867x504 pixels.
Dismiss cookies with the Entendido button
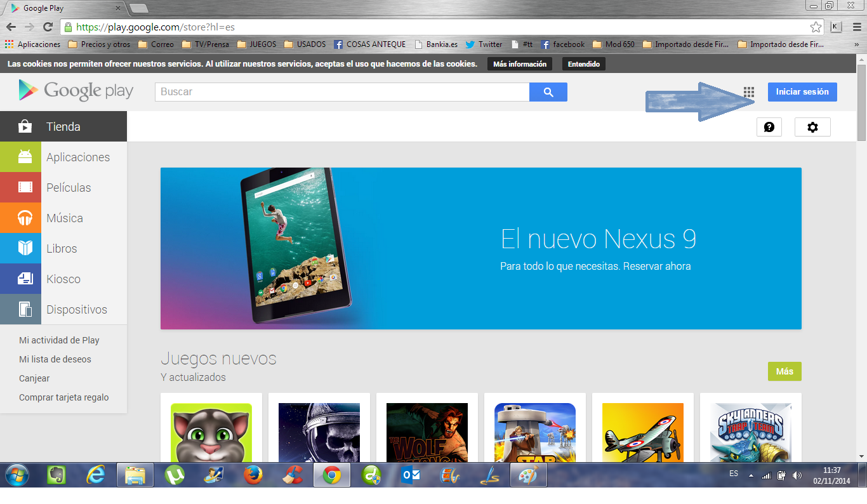click(x=584, y=64)
